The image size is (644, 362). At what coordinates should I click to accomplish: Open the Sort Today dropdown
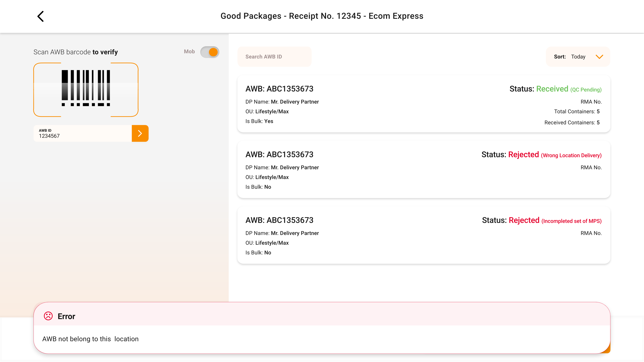coord(578,57)
